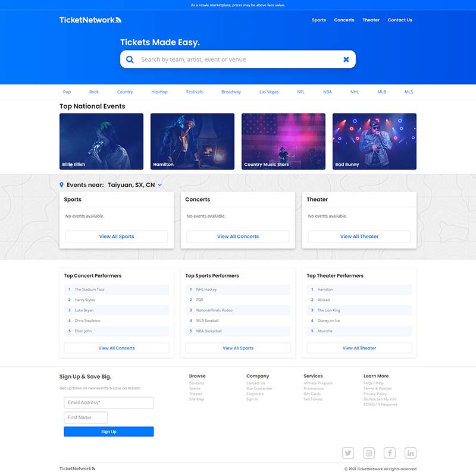476x475 pixels.
Task: Open Chris Stapleton performer link
Action: tap(87, 320)
